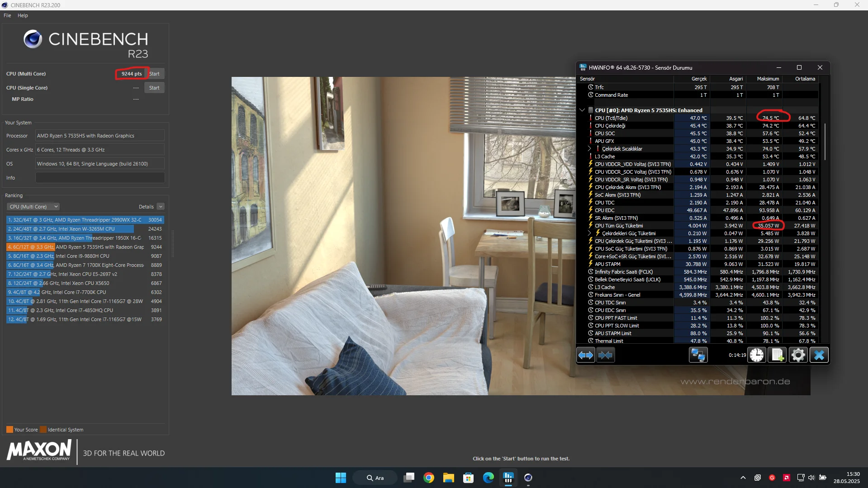Show hidden system tray icons chevron
Screen dimensions: 868x488
click(x=743, y=478)
